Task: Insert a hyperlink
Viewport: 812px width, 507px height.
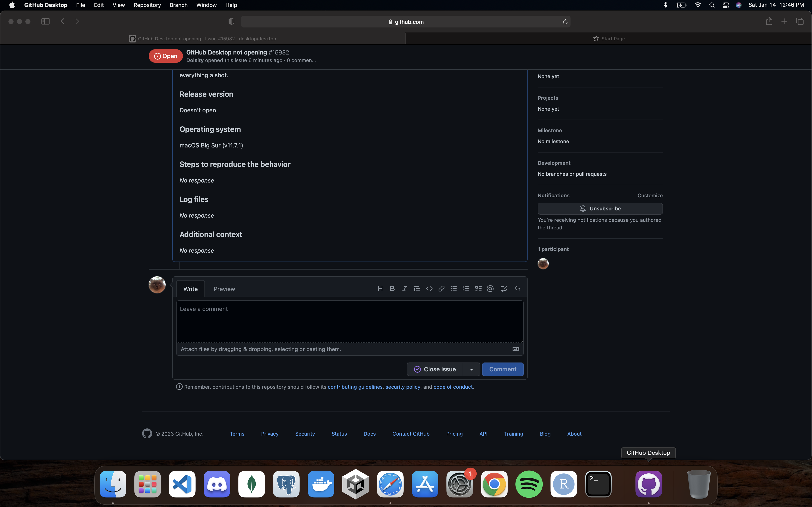Action: (x=441, y=288)
